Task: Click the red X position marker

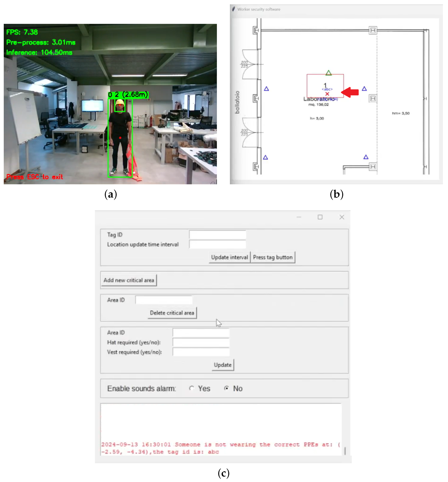Action: 327,94
